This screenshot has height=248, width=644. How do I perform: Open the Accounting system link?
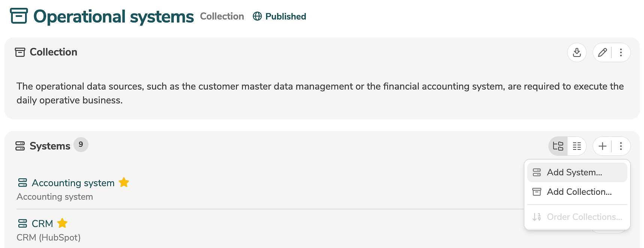(x=73, y=183)
